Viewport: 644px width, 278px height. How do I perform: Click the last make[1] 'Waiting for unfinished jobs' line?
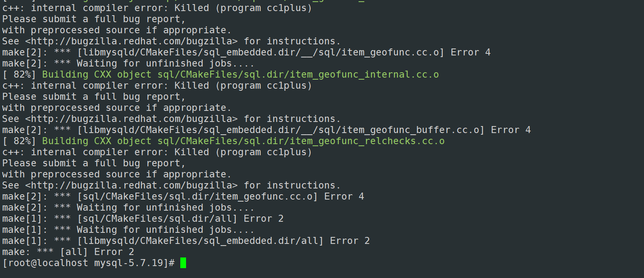[129, 230]
